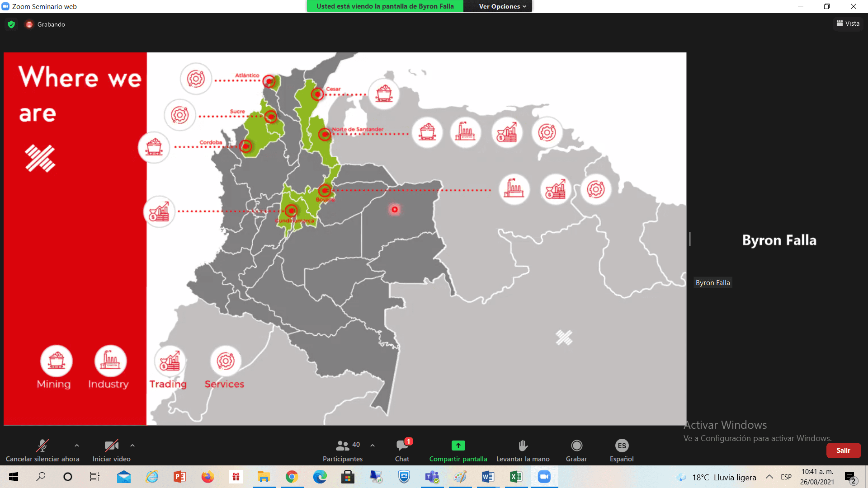Click the Trading legend icon on slide
Image resolution: width=868 pixels, height=488 pixels.
tap(170, 361)
